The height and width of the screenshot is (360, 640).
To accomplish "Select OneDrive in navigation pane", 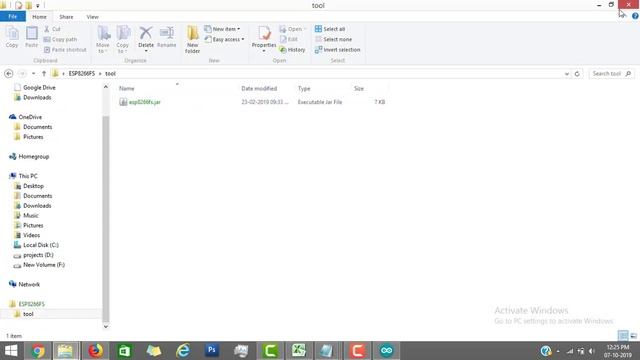I will point(26,117).
